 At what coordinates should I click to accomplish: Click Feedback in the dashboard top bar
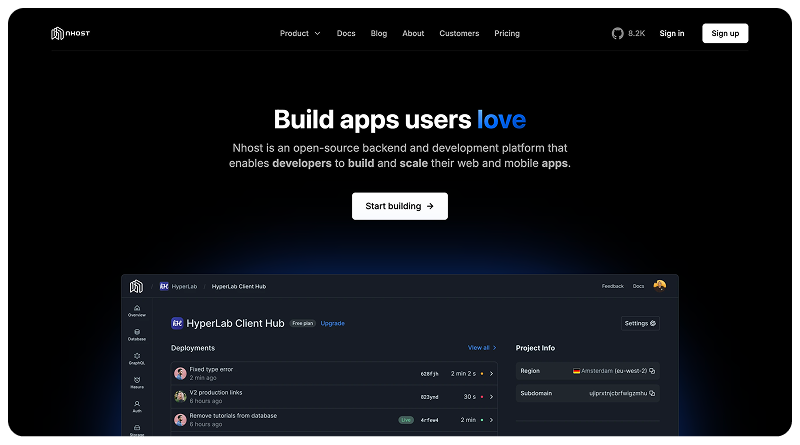coord(613,286)
